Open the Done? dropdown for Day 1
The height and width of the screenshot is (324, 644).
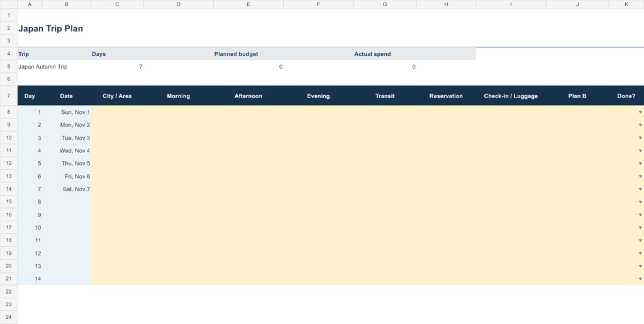[x=640, y=112]
